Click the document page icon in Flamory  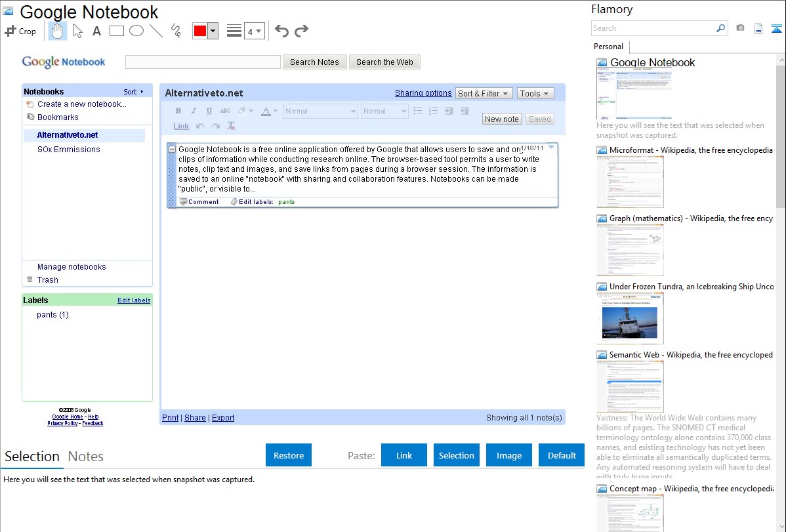(758, 28)
